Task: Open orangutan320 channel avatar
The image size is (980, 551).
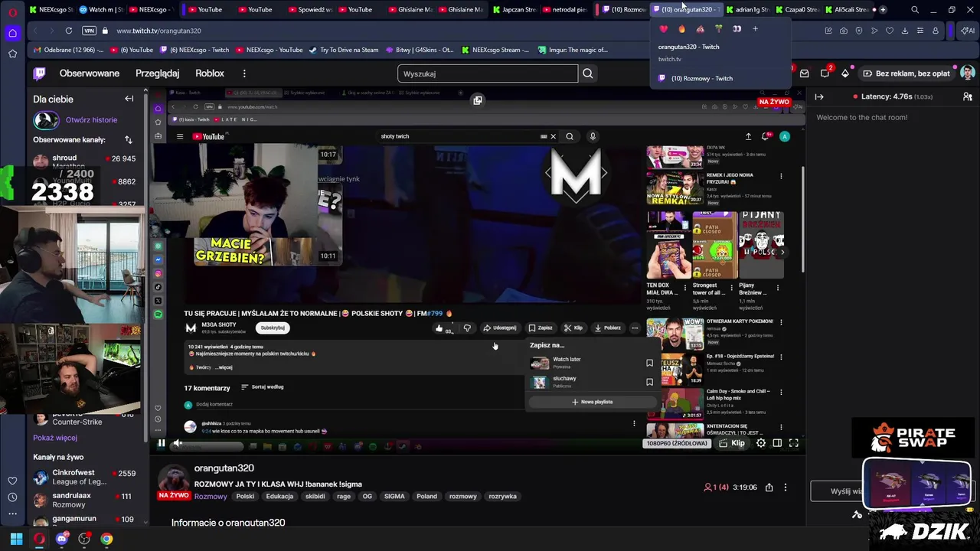Action: pyautogui.click(x=173, y=479)
